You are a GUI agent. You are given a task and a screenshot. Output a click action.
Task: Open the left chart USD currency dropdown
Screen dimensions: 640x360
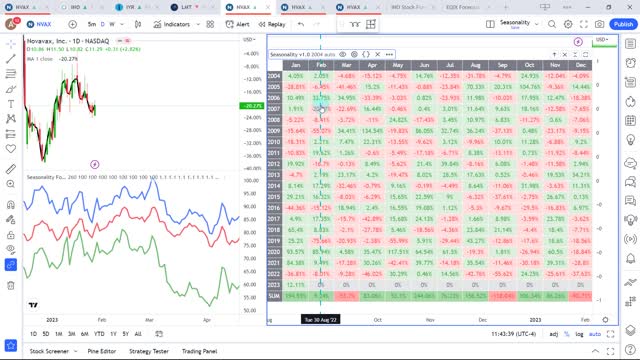click(x=249, y=40)
